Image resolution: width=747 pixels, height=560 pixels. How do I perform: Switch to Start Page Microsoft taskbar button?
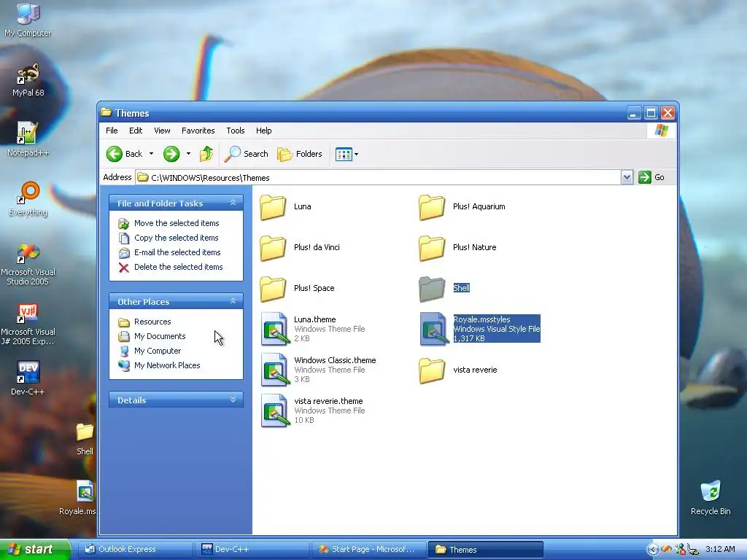(369, 550)
